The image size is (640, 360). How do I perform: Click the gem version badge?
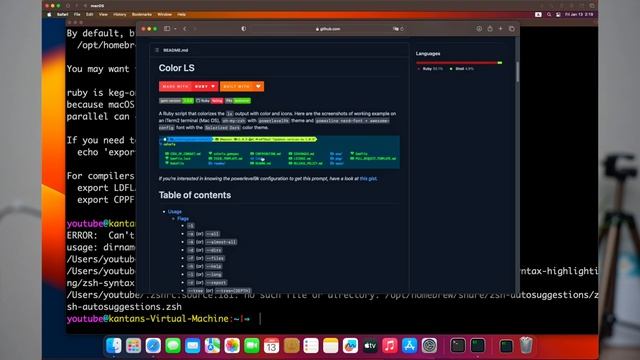point(176,100)
